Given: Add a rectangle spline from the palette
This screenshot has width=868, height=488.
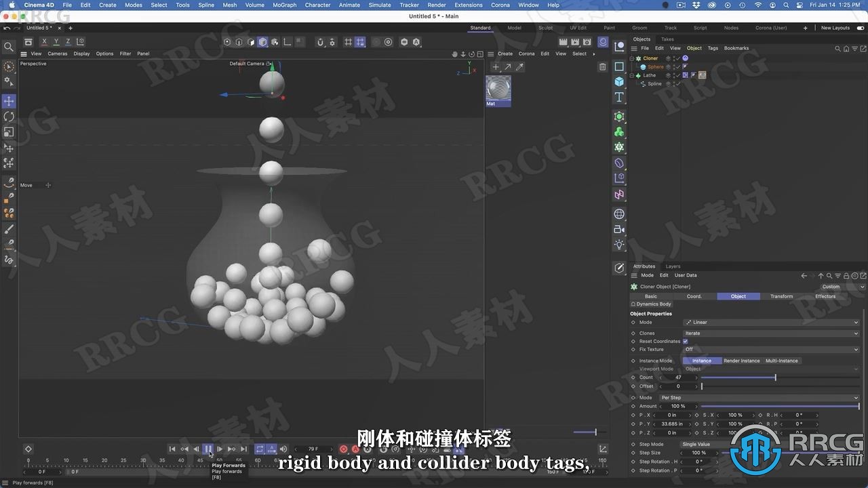Looking at the screenshot, I should point(619,66).
